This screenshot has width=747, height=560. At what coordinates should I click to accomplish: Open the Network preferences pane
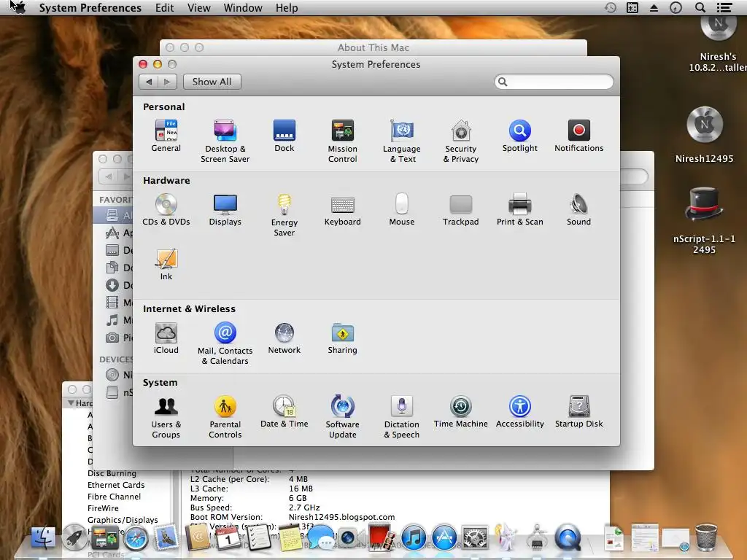click(285, 338)
